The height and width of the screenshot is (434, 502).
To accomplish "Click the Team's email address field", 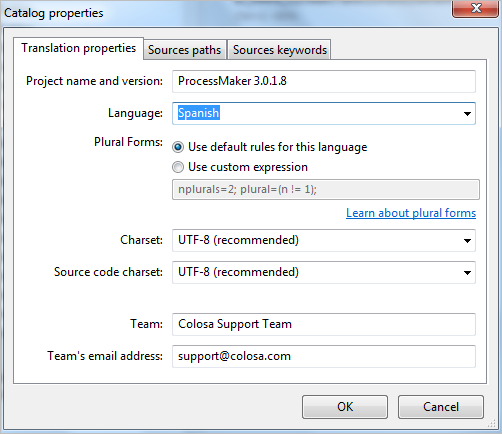I will click(324, 356).
